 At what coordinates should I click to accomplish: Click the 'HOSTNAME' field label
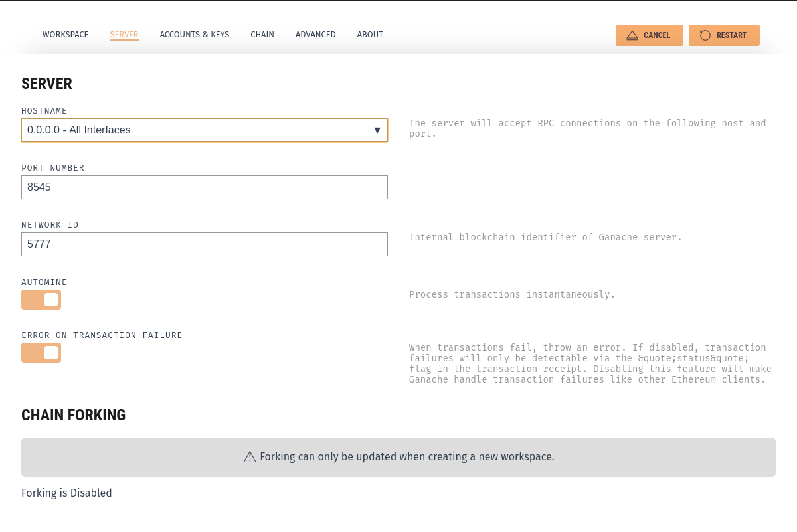coord(44,111)
